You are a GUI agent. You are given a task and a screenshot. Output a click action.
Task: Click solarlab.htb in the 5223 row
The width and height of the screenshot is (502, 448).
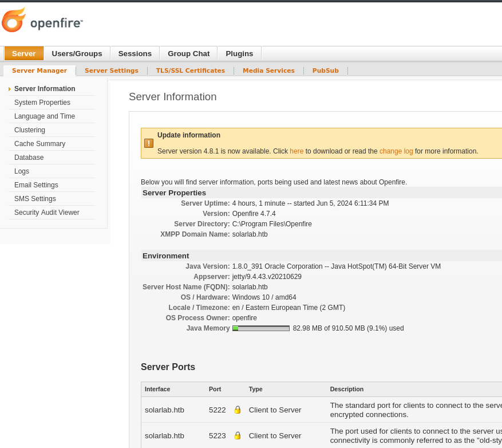[x=164, y=436]
